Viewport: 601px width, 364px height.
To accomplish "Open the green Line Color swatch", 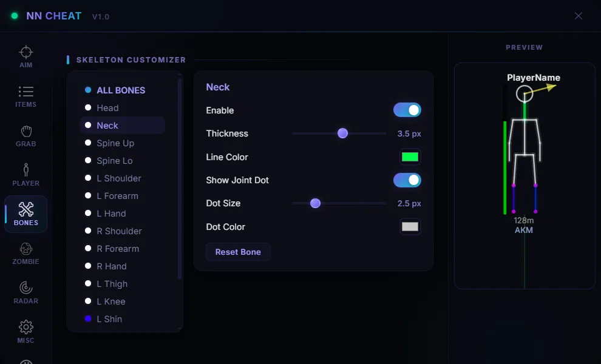I will coord(410,157).
